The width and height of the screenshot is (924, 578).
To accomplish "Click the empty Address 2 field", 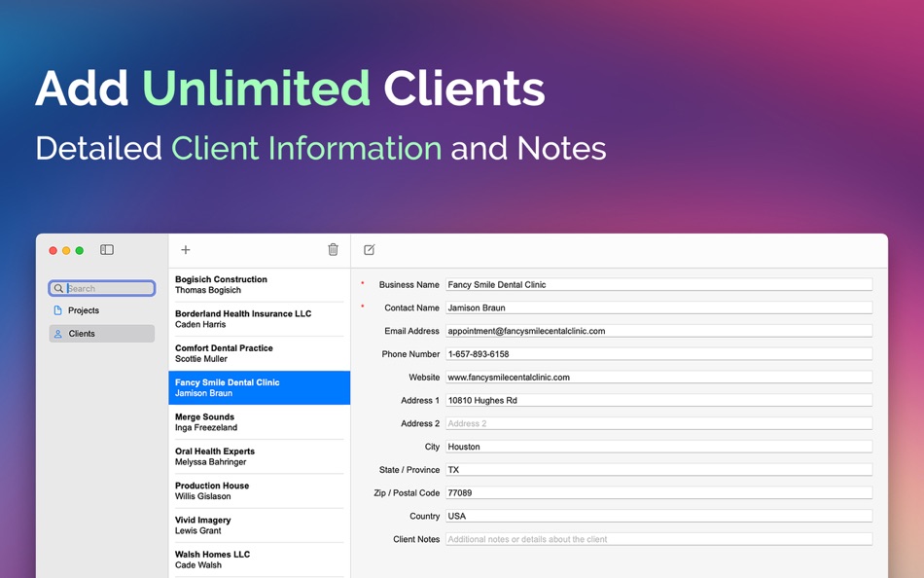I will point(658,423).
